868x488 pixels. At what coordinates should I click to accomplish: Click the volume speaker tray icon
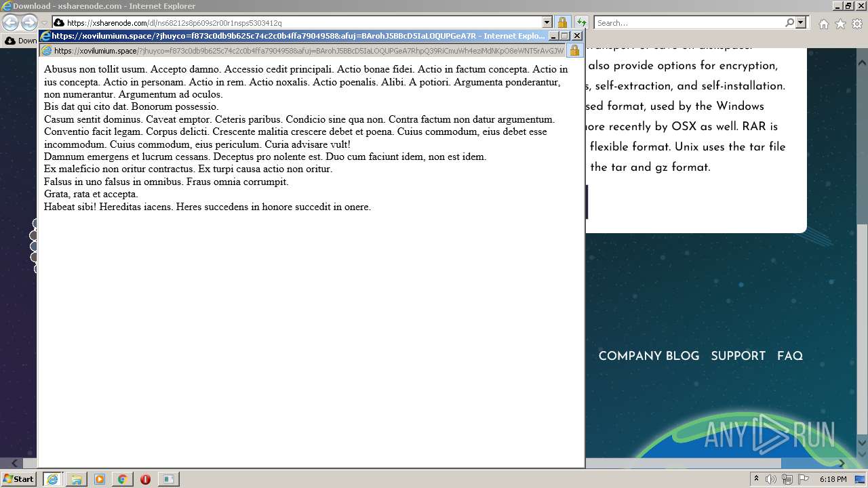(770, 479)
